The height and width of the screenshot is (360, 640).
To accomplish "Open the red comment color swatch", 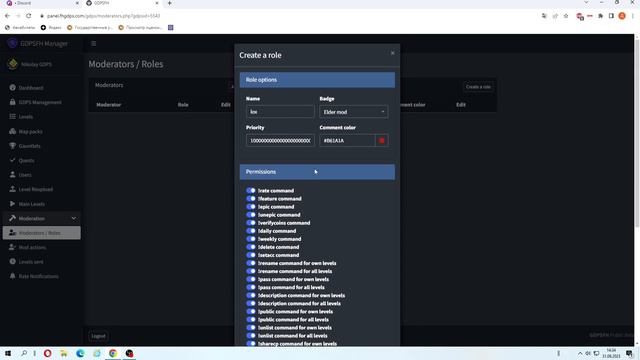I will (x=381, y=140).
